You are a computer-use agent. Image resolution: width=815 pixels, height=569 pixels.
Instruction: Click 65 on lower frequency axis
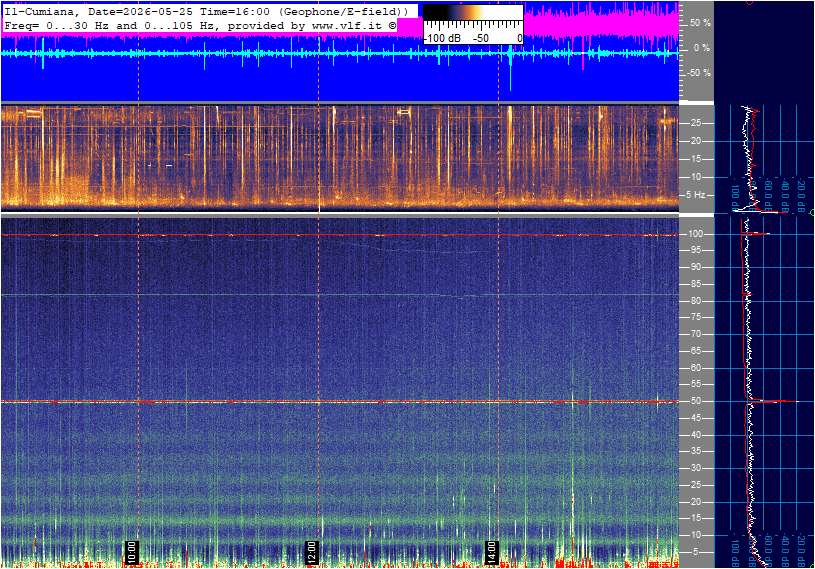(695, 351)
